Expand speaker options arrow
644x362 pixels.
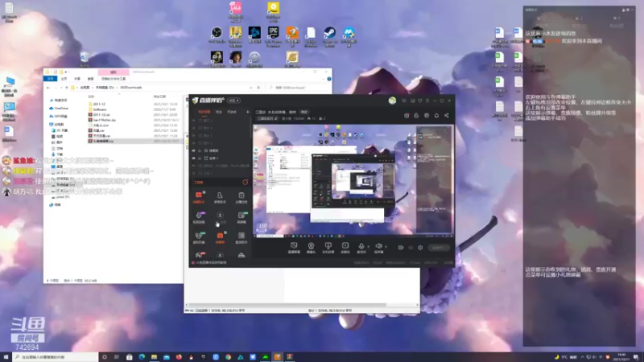tap(386, 247)
